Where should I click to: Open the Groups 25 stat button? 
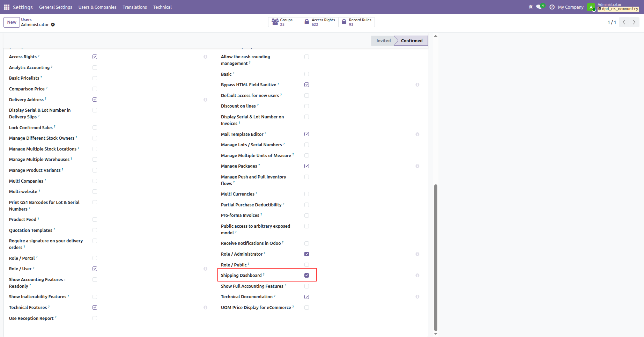[x=284, y=22]
